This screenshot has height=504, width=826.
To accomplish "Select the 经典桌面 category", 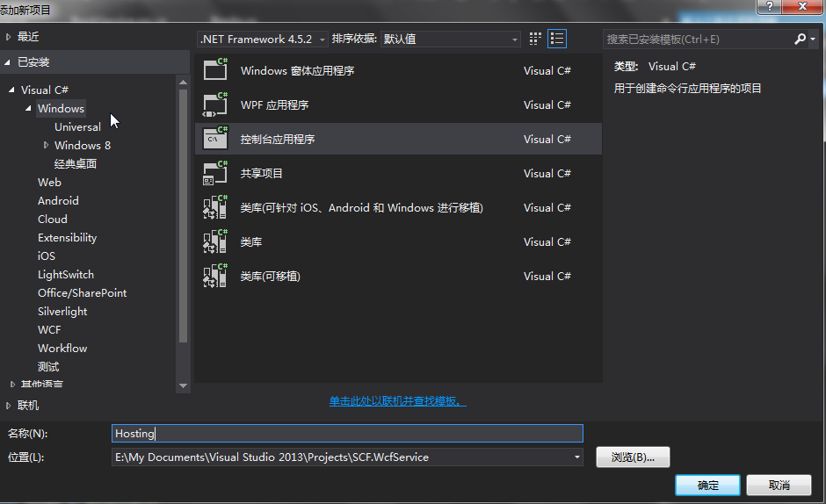I will coord(76,164).
